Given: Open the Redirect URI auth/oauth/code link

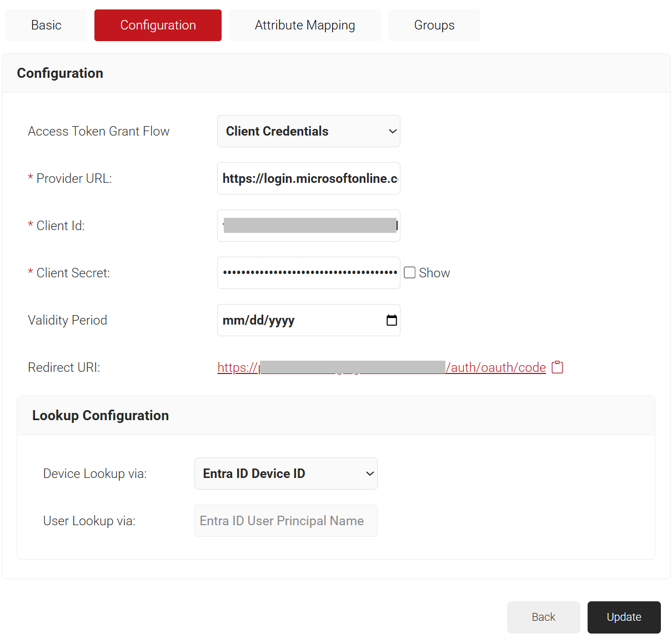Looking at the screenshot, I should 497,367.
